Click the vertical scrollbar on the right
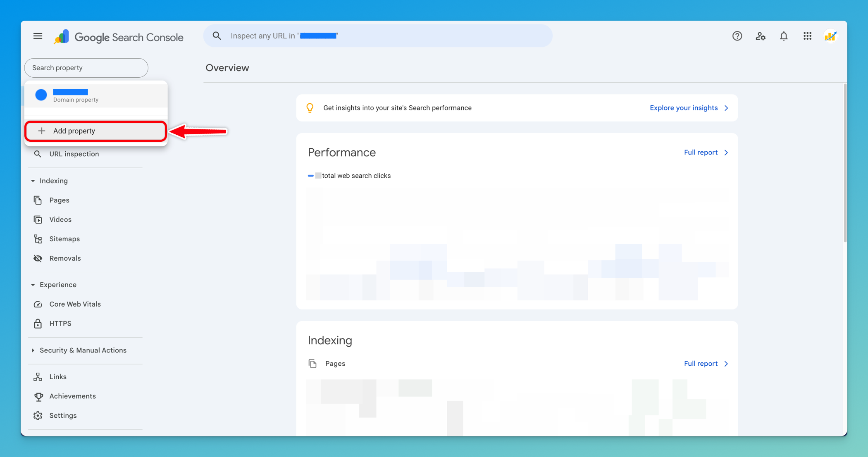 point(845,163)
